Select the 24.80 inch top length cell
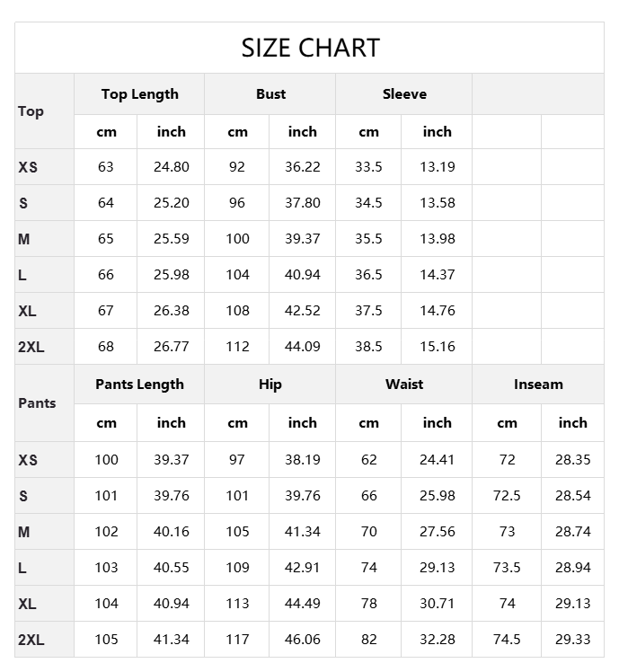Image resolution: width=619 pixels, height=672 pixels. [171, 167]
